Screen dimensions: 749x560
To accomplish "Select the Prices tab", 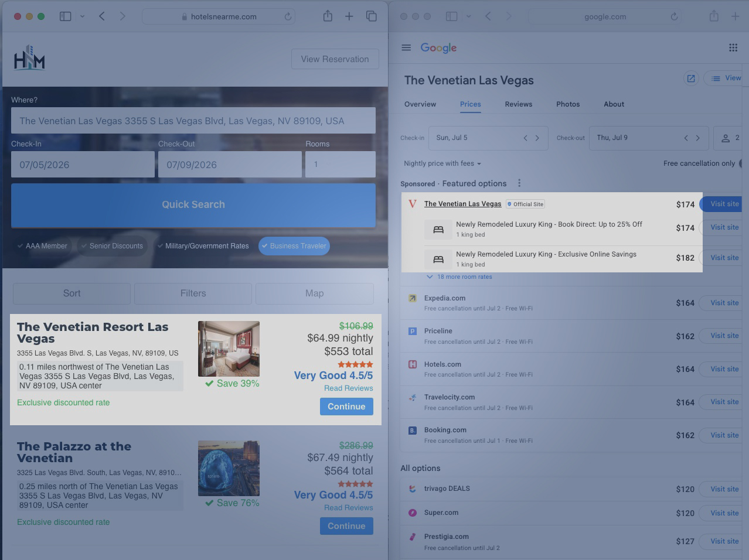I will click(x=471, y=104).
